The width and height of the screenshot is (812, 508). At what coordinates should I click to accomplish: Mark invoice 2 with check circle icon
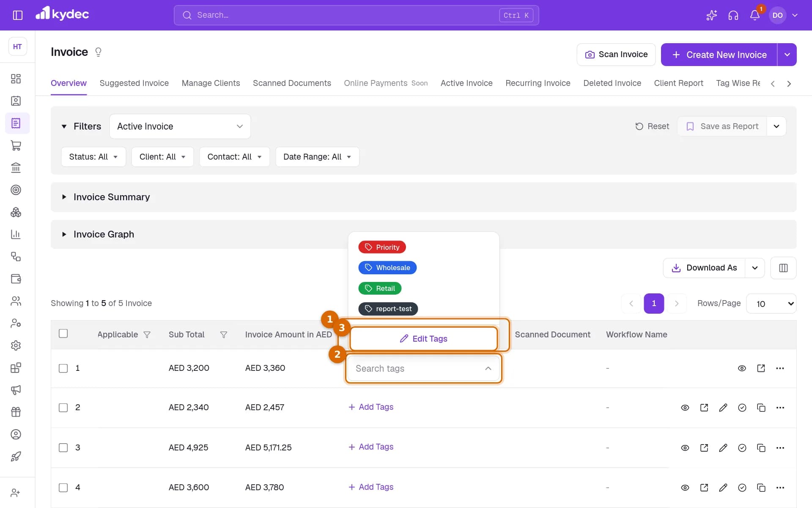point(742,408)
